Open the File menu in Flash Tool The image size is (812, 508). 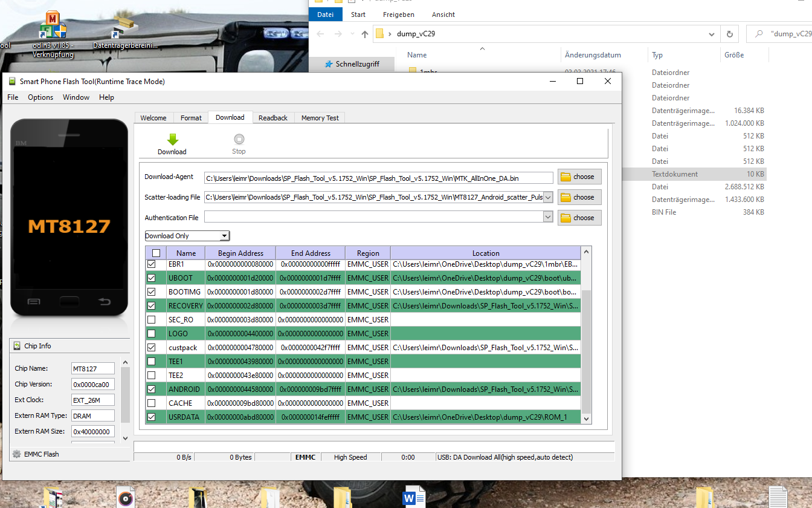[13, 97]
